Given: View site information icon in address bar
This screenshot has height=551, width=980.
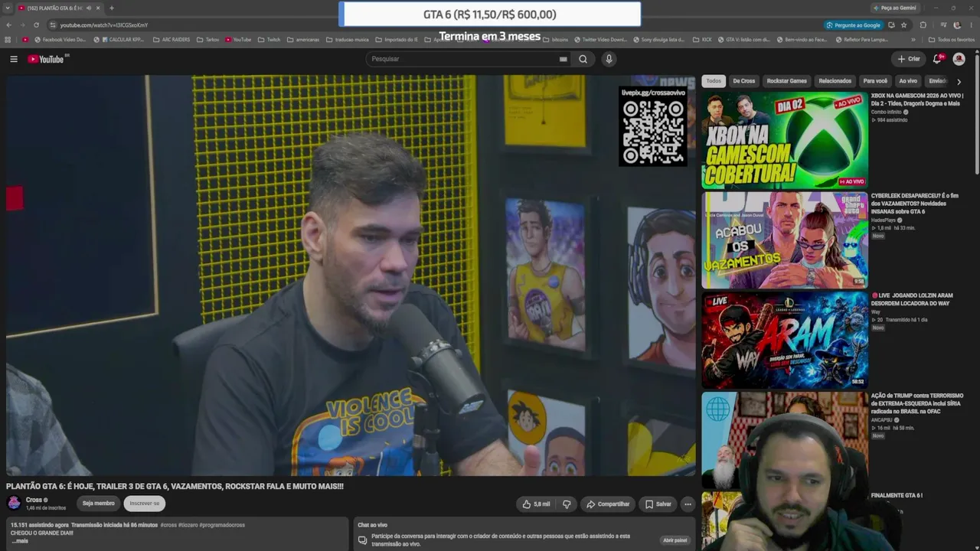Looking at the screenshot, I should (x=53, y=25).
